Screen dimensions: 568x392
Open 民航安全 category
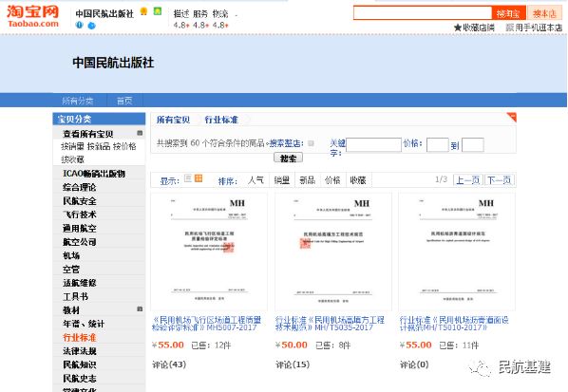(80, 201)
